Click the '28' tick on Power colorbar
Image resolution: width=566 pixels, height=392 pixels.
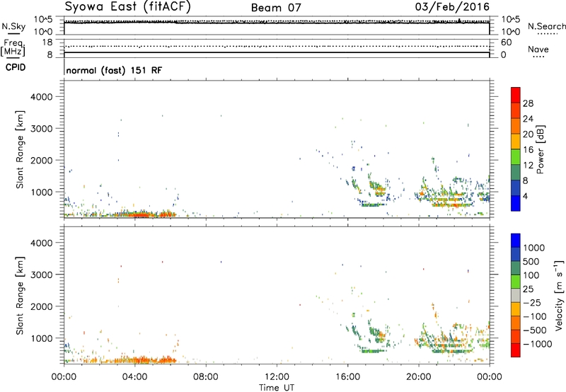[x=528, y=103]
